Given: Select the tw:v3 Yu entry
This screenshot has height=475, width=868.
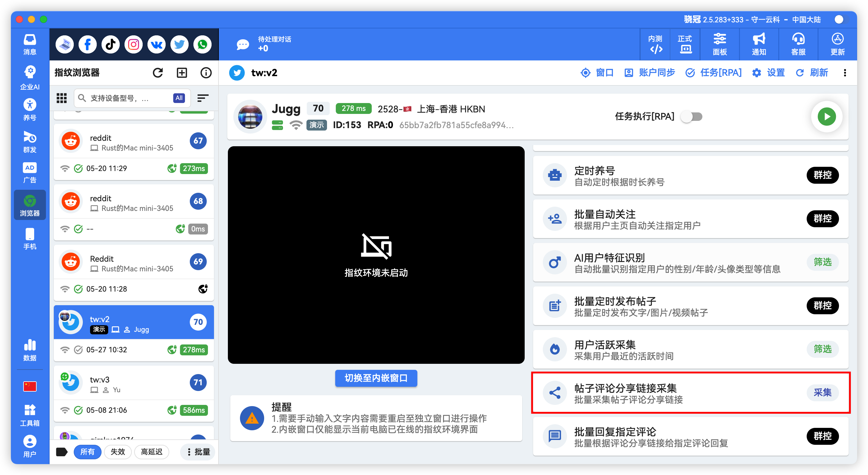Looking at the screenshot, I should [x=134, y=394].
